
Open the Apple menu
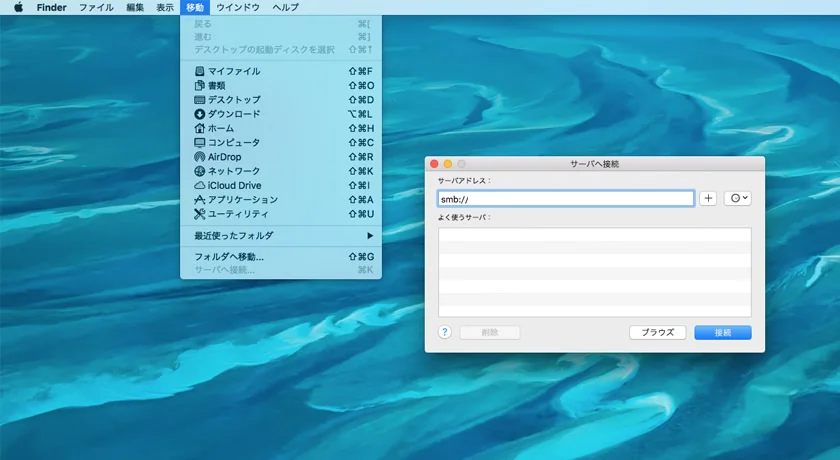[19, 7]
